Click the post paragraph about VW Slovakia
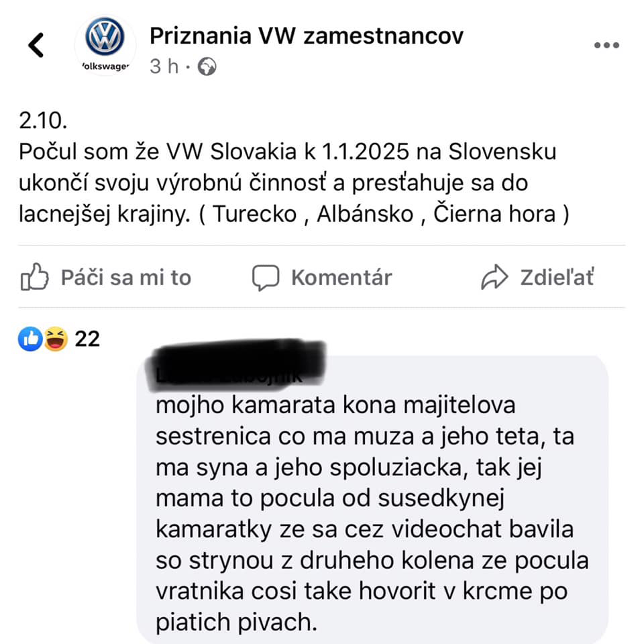644x644 pixels. [x=294, y=182]
